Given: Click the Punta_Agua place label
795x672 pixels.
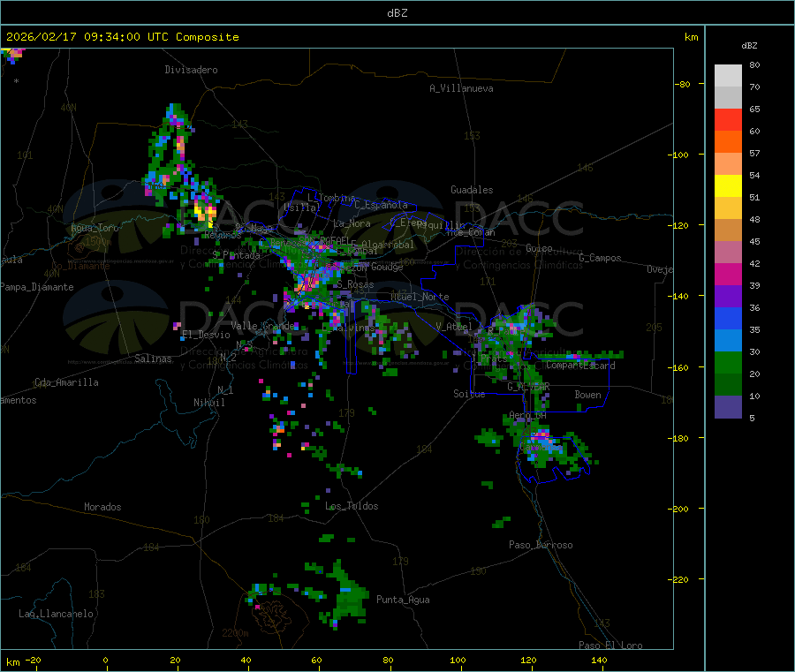Looking at the screenshot, I should [x=403, y=600].
